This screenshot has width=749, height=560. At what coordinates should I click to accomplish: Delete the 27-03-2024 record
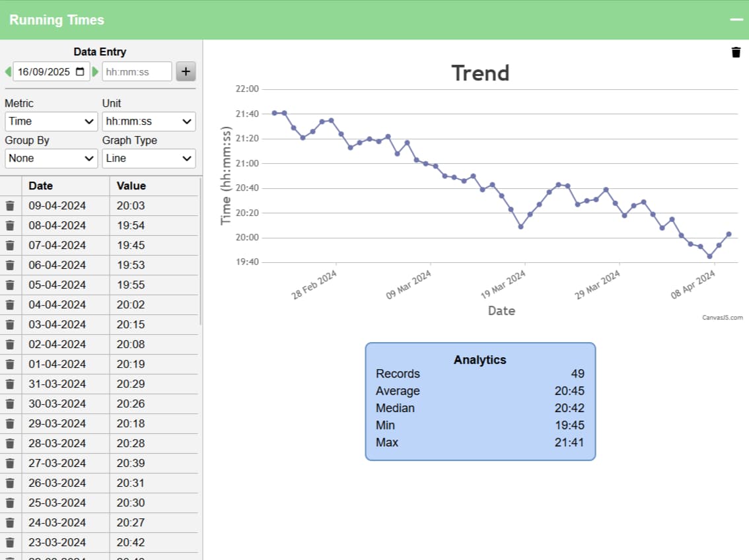pyautogui.click(x=10, y=464)
